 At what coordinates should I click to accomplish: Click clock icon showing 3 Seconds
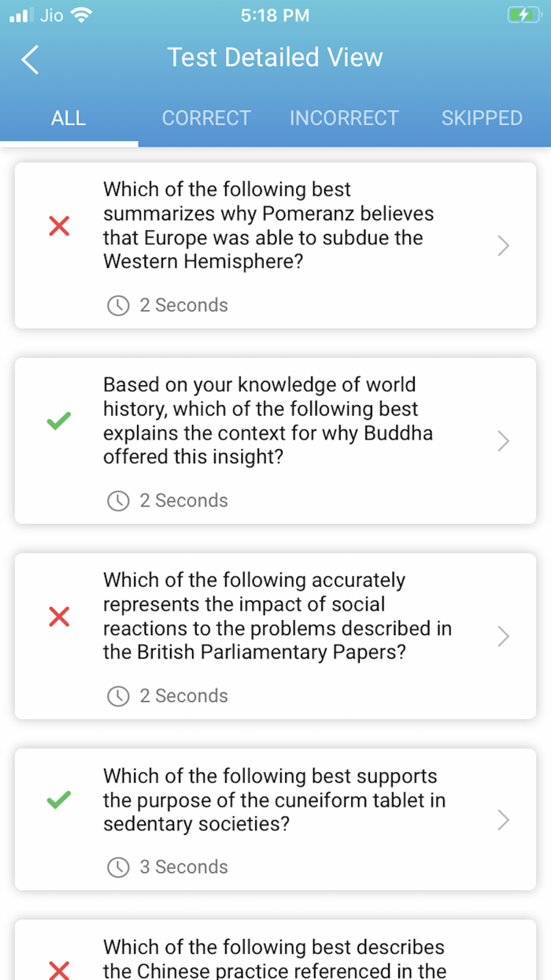point(118,867)
